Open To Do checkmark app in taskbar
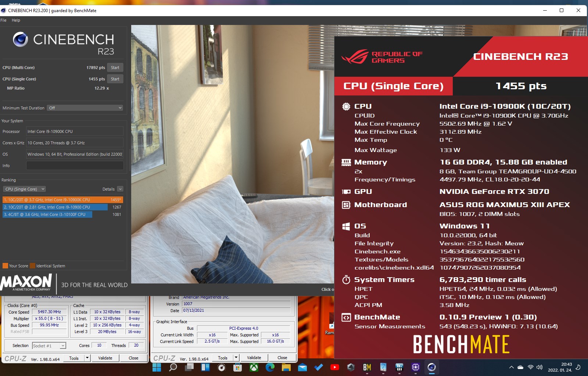The height and width of the screenshot is (376, 588). (318, 367)
